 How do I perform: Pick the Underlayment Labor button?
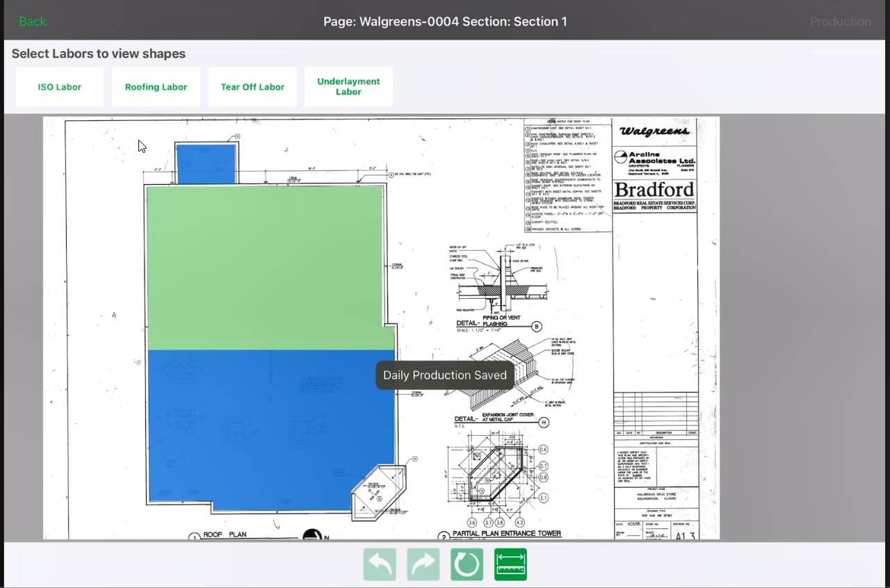pyautogui.click(x=348, y=87)
